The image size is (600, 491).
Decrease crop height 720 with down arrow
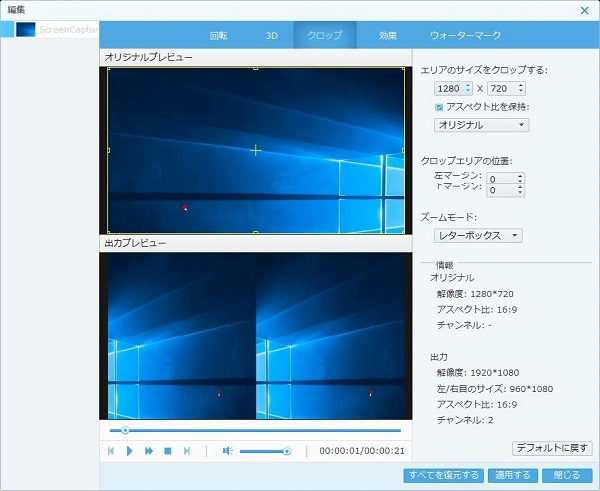[x=520, y=91]
